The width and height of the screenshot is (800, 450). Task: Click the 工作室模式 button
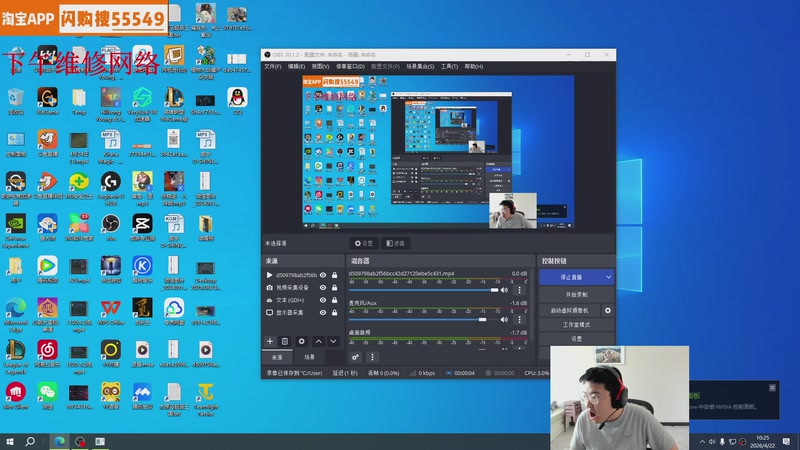click(x=577, y=324)
